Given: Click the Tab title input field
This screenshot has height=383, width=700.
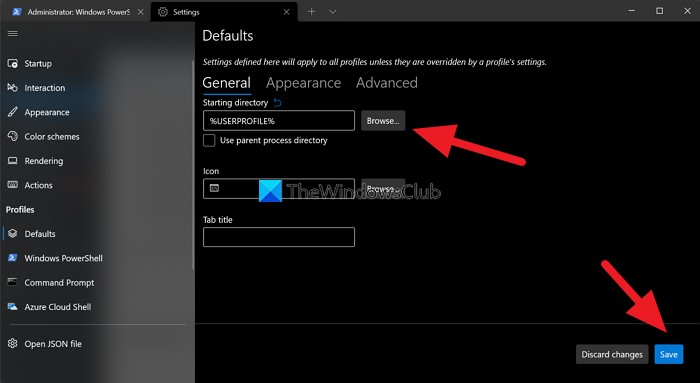Looking at the screenshot, I should (279, 237).
